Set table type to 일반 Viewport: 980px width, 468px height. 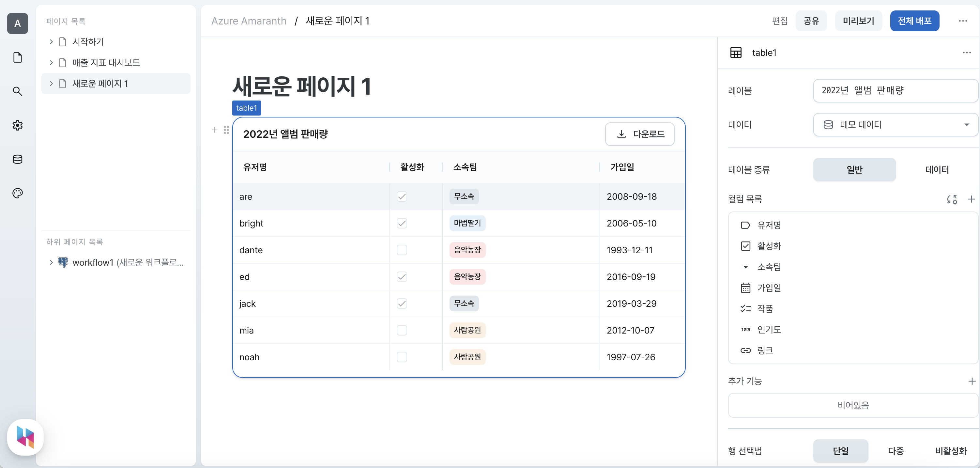[854, 170]
